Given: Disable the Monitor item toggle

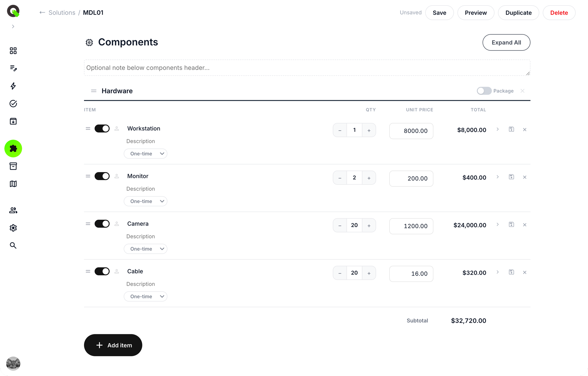Looking at the screenshot, I should [x=102, y=176].
